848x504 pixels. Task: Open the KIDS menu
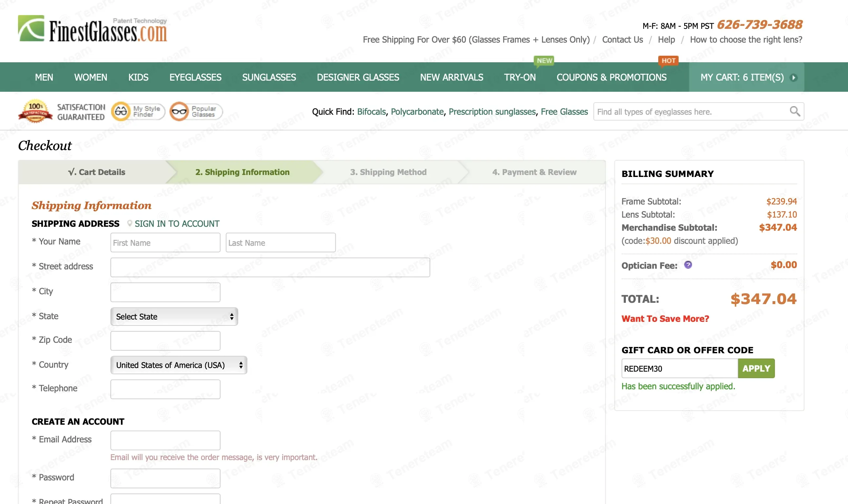pos(138,77)
